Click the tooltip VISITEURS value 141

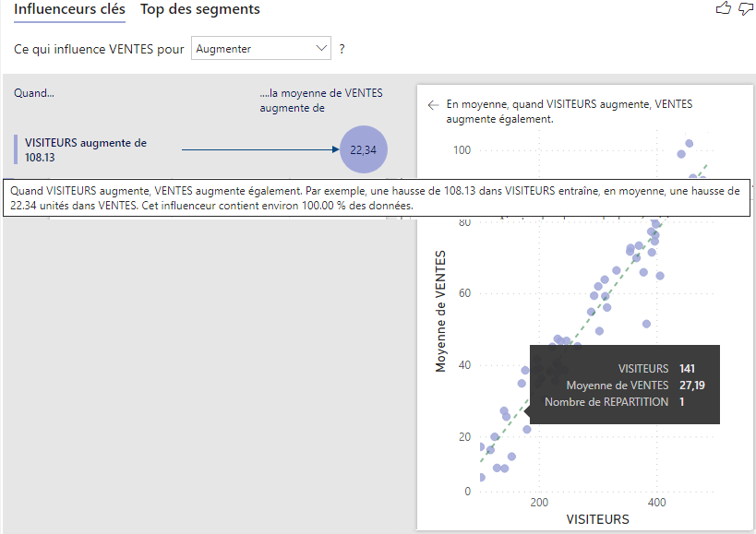point(687,369)
